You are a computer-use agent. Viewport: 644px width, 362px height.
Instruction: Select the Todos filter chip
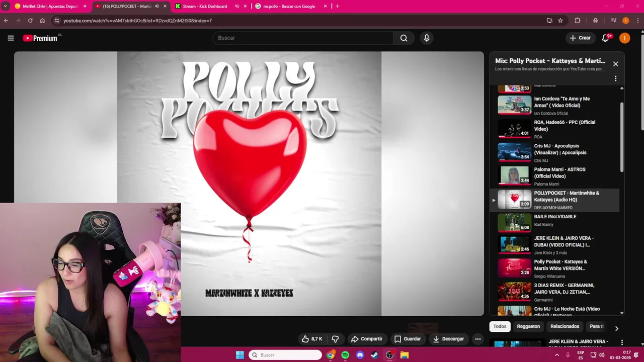click(500, 326)
